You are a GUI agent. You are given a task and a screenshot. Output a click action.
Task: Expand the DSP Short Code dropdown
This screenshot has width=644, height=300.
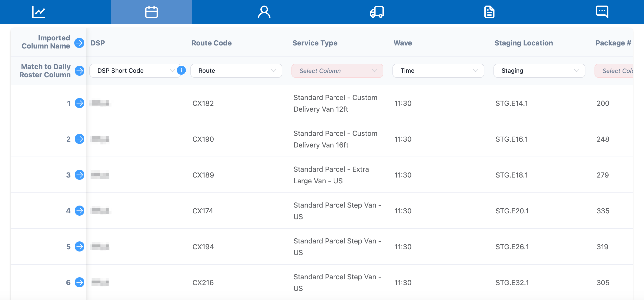tap(135, 71)
